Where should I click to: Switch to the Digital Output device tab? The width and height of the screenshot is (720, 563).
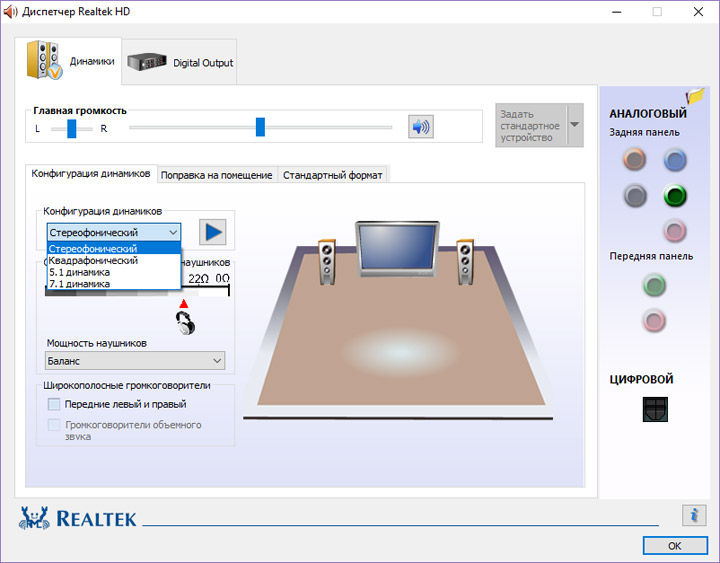tap(180, 62)
